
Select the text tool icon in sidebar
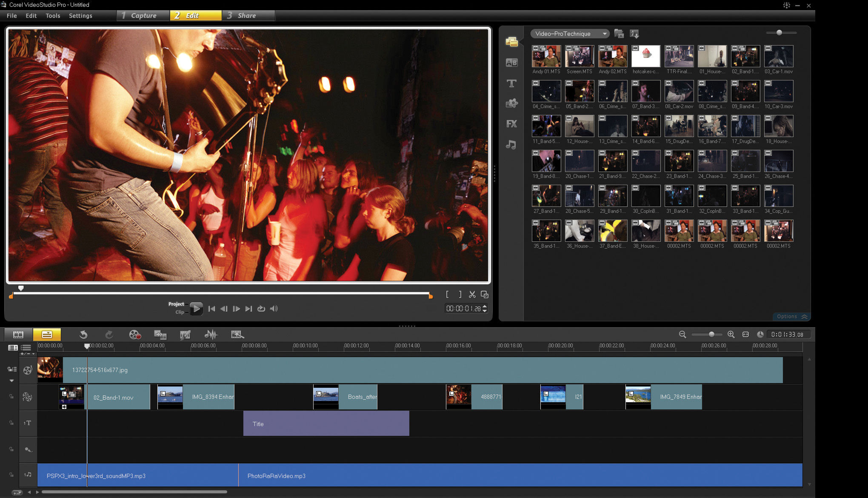click(x=511, y=83)
